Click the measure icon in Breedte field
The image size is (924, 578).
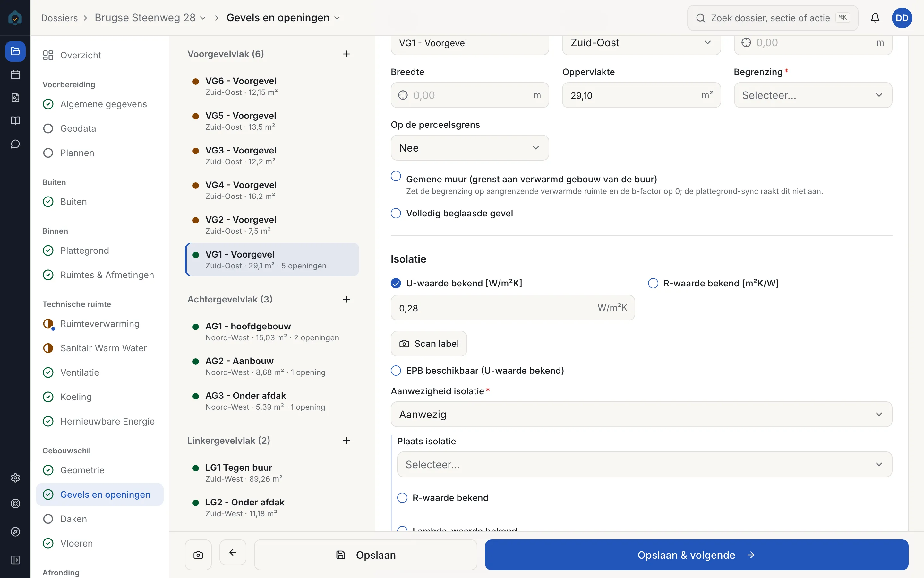click(403, 95)
